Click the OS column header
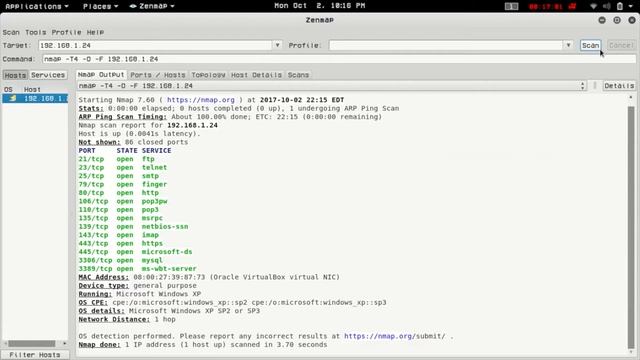 pyautogui.click(x=8, y=89)
